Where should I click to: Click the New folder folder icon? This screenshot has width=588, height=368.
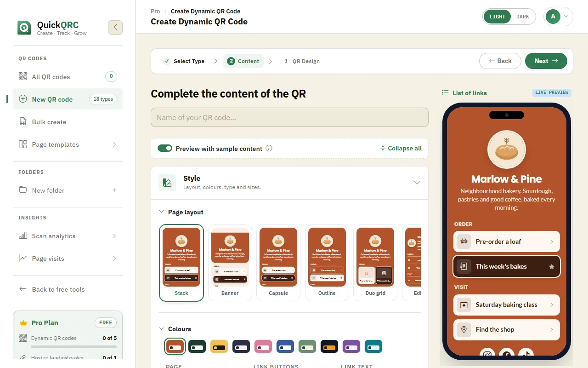tap(23, 190)
